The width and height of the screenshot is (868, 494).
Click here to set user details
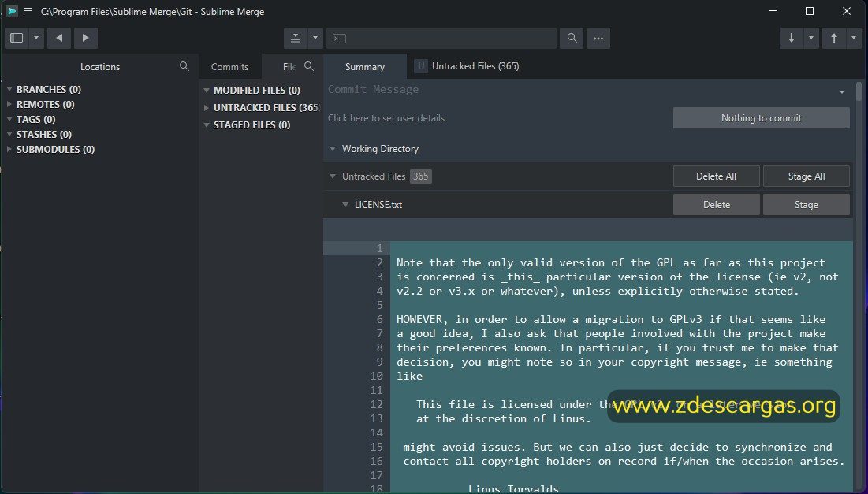(386, 118)
